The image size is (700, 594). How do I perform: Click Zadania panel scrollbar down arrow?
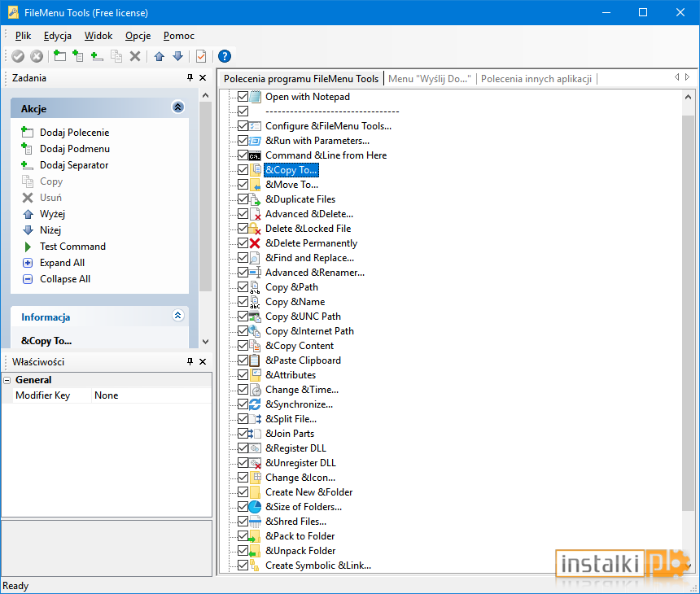[x=205, y=342]
